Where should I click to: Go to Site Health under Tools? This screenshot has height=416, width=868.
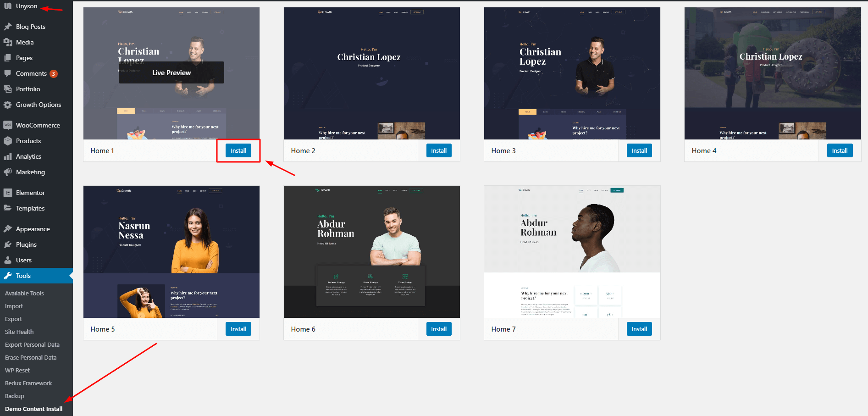(x=19, y=332)
